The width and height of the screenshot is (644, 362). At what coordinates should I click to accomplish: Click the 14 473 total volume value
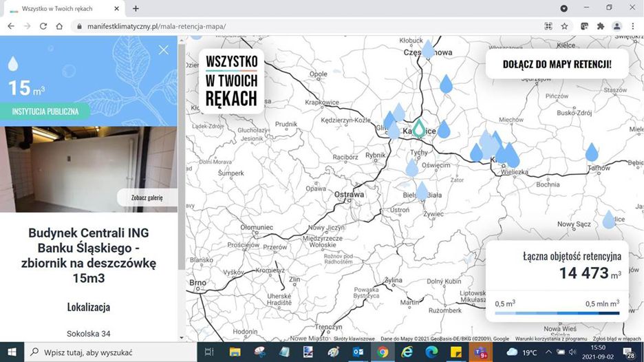pos(583,273)
